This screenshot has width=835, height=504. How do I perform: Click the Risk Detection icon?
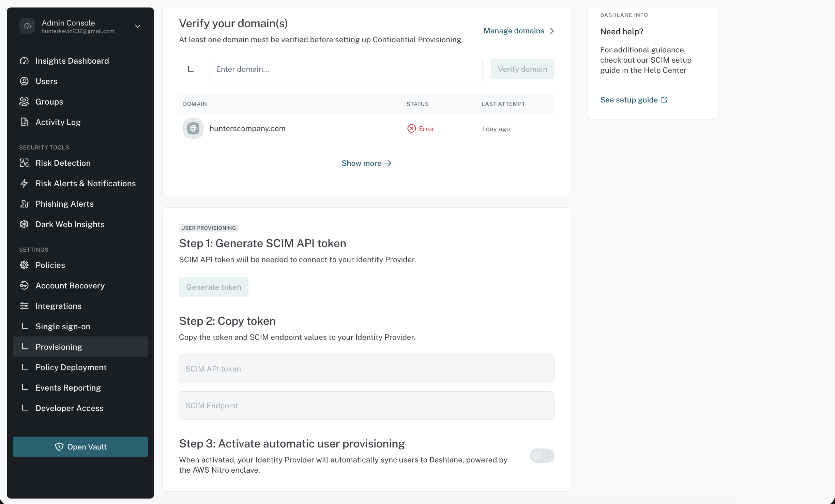pos(24,163)
